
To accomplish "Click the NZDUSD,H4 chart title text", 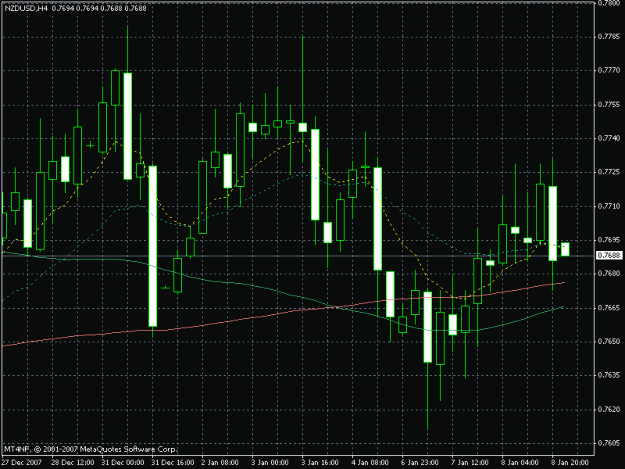I will [26, 8].
